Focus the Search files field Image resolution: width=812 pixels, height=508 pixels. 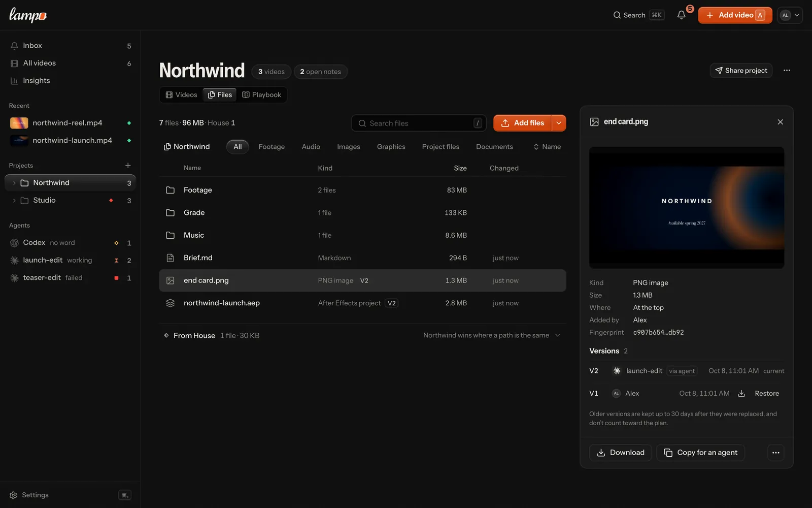(419, 123)
